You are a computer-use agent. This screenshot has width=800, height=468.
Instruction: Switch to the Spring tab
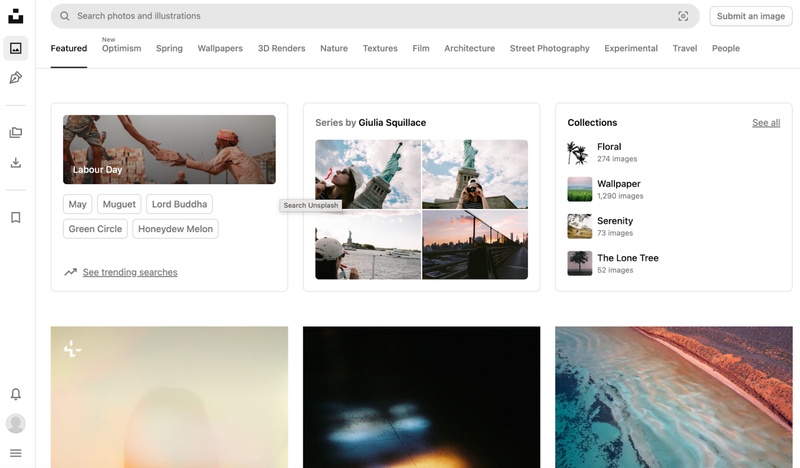[169, 48]
